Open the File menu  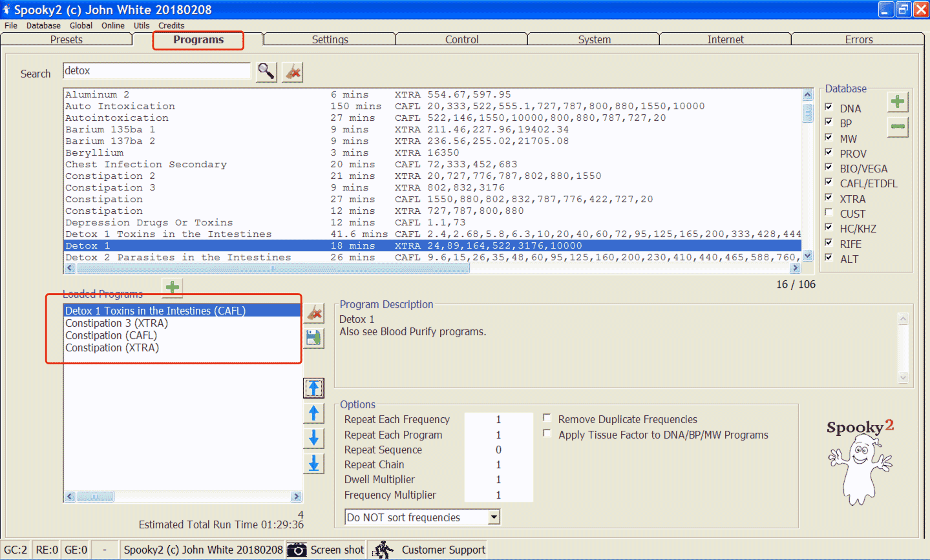[11, 25]
